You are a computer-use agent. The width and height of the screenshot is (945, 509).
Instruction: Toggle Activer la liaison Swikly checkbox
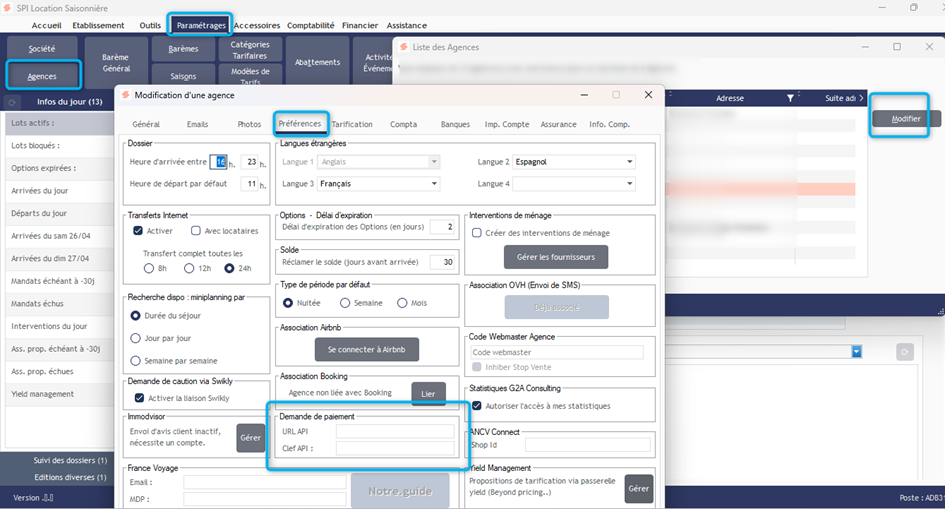140,397
